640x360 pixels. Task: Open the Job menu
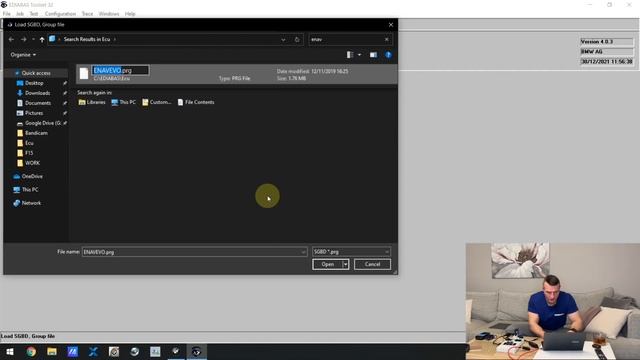pos(20,14)
